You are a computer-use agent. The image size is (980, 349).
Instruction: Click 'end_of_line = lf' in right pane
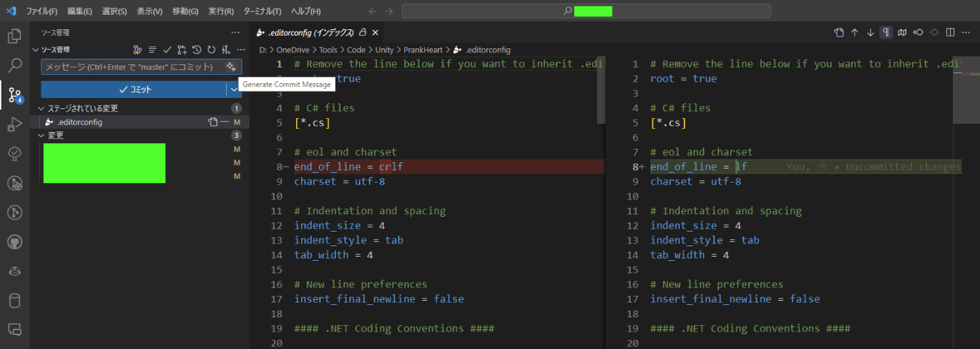pos(699,166)
